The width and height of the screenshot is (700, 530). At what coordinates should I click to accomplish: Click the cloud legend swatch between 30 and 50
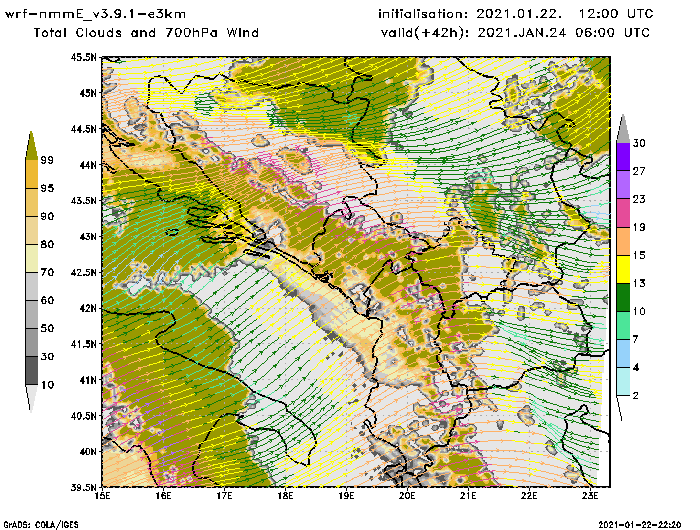(x=31, y=342)
